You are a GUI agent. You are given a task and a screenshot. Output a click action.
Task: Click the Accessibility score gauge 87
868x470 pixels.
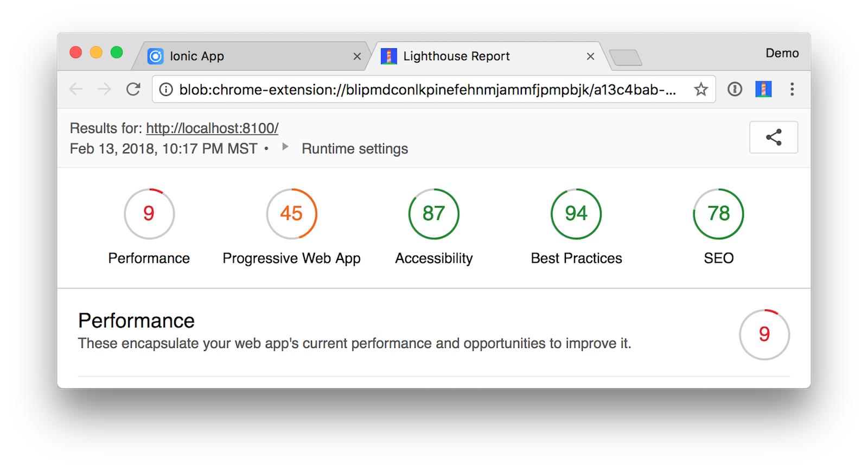click(x=433, y=214)
